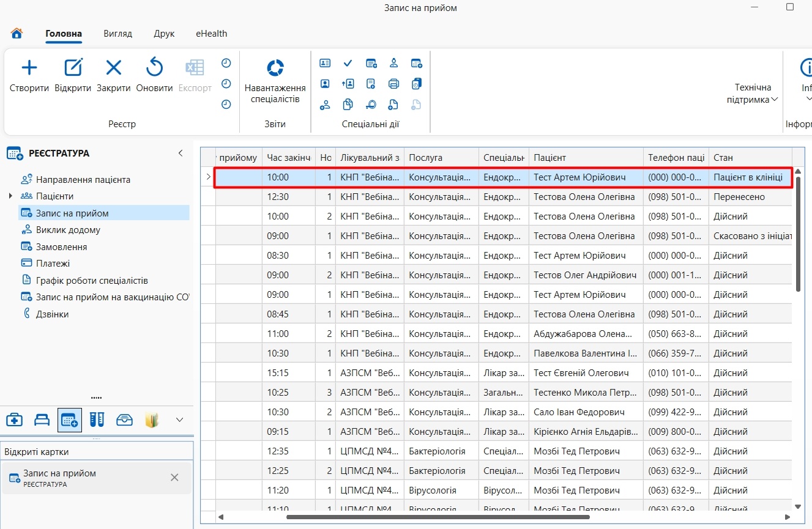
Task: Click the Пацієнт в клініці status cell
Action: click(x=750, y=177)
